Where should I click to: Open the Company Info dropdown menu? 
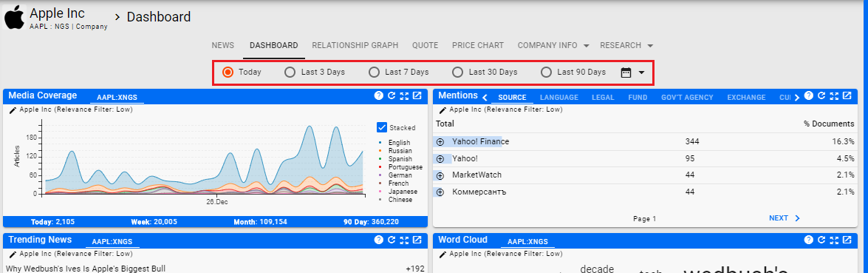553,46
